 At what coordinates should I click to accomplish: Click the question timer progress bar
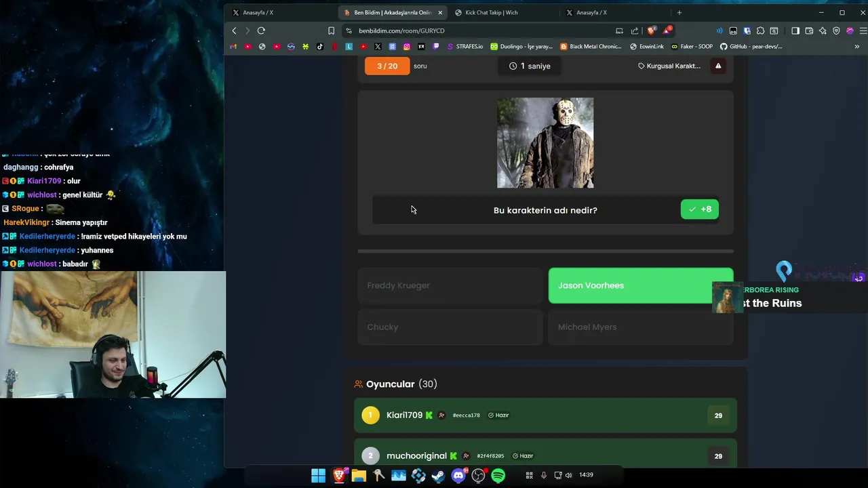tap(545, 251)
